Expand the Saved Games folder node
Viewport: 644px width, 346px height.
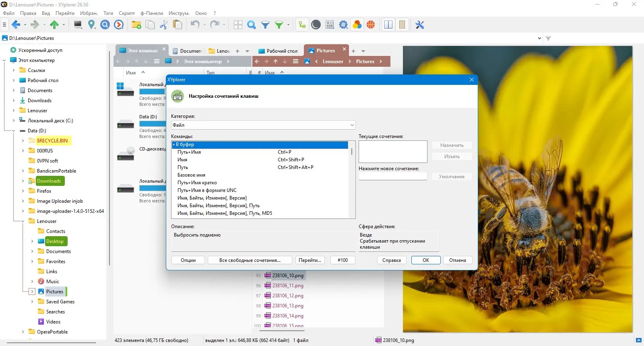click(x=32, y=302)
